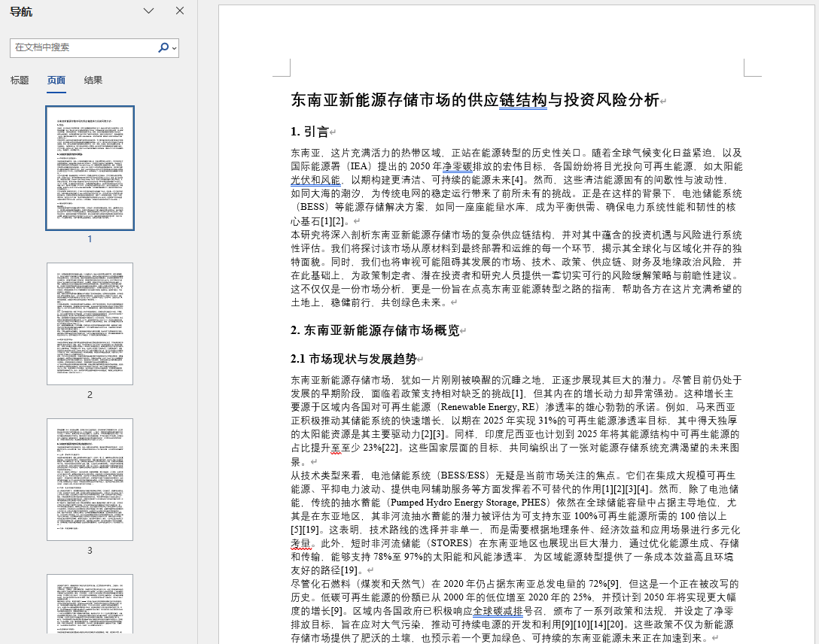Click the blue-underlined 全球碳减排 phrase
Image resolution: width=819 pixels, height=644 pixels.
tap(498, 611)
